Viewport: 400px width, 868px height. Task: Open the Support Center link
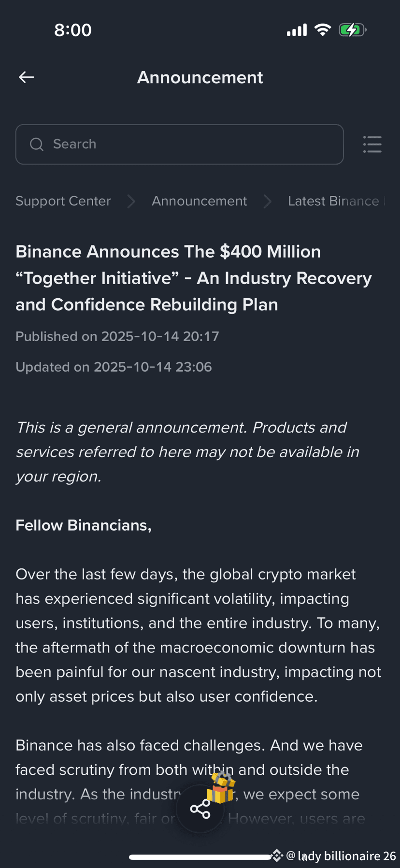coord(63,201)
